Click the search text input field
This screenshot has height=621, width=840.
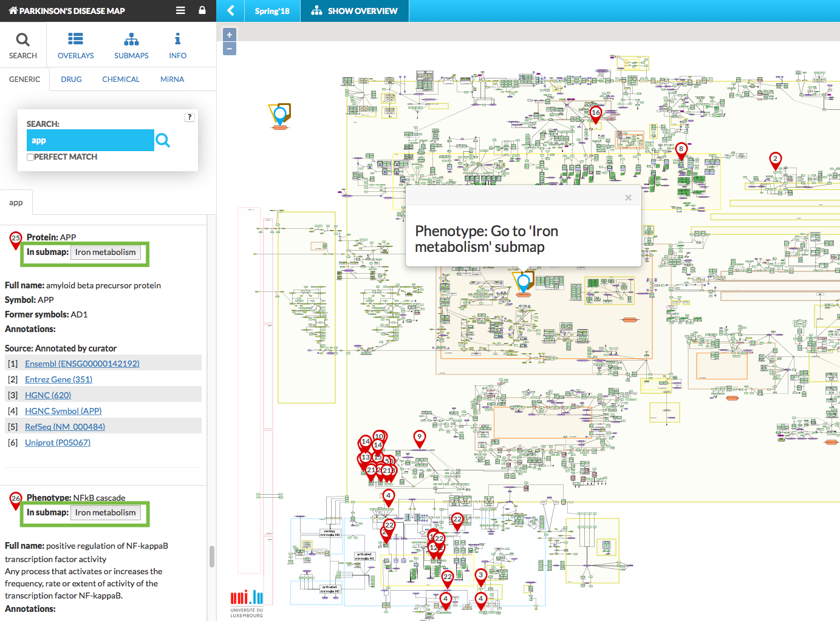(x=90, y=140)
